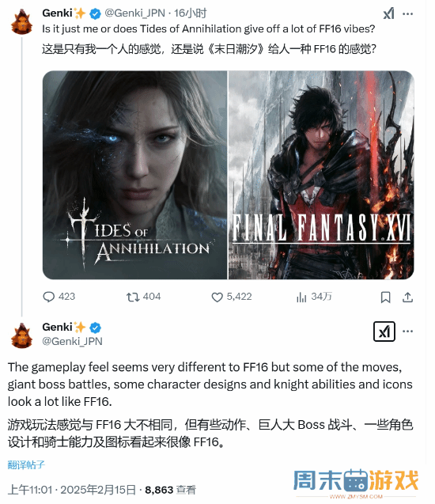Share the first tweet via upload icon
The height and width of the screenshot is (504, 435).
click(407, 297)
